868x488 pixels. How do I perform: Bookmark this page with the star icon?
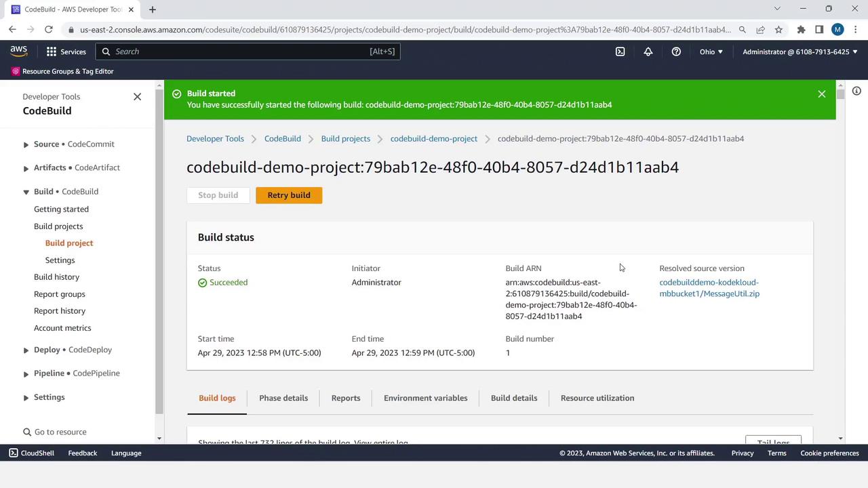point(778,29)
